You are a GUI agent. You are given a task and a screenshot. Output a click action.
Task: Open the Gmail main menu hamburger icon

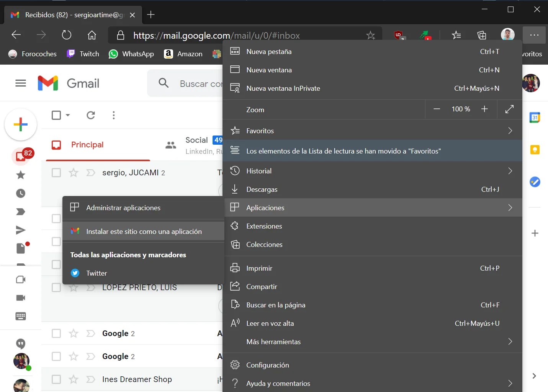(x=21, y=83)
